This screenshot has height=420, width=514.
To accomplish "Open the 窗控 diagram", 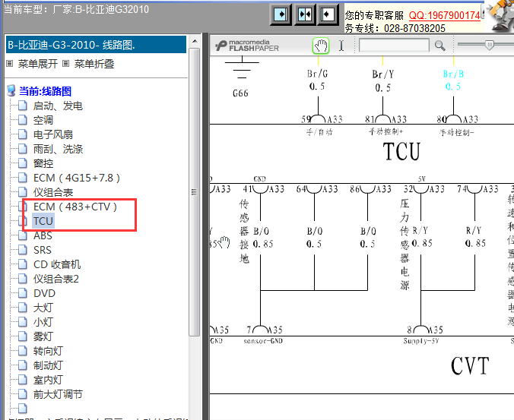I will pyautogui.click(x=43, y=163).
